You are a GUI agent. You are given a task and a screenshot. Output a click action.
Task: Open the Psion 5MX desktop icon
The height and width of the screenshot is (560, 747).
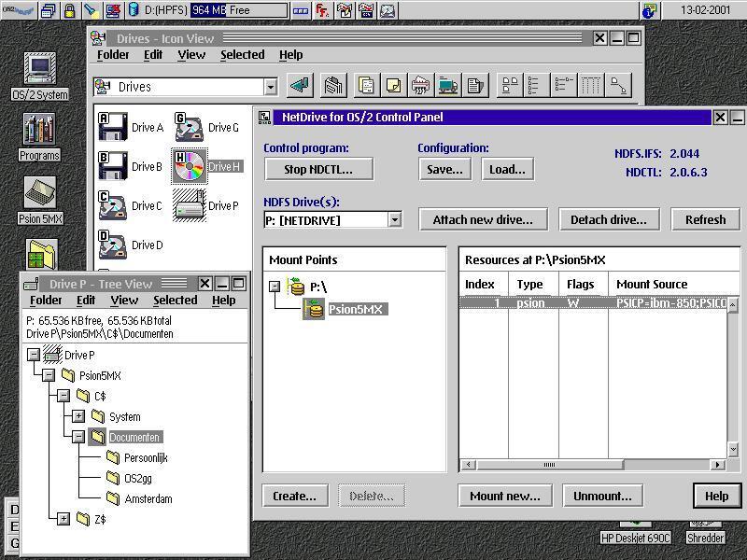tap(38, 194)
